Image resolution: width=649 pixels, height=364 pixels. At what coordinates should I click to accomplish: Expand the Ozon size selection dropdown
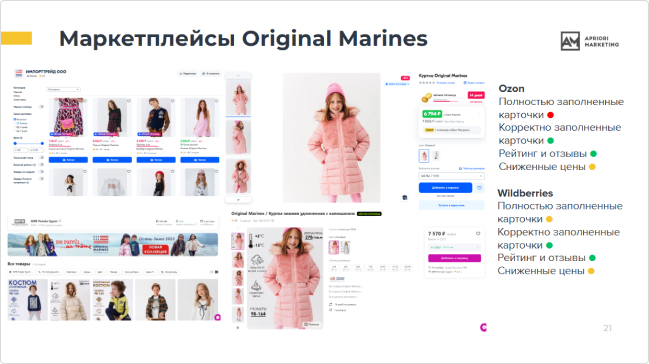451,176
